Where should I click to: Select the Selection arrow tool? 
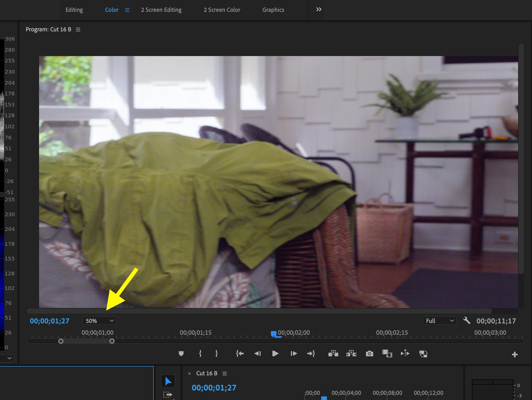(x=168, y=381)
